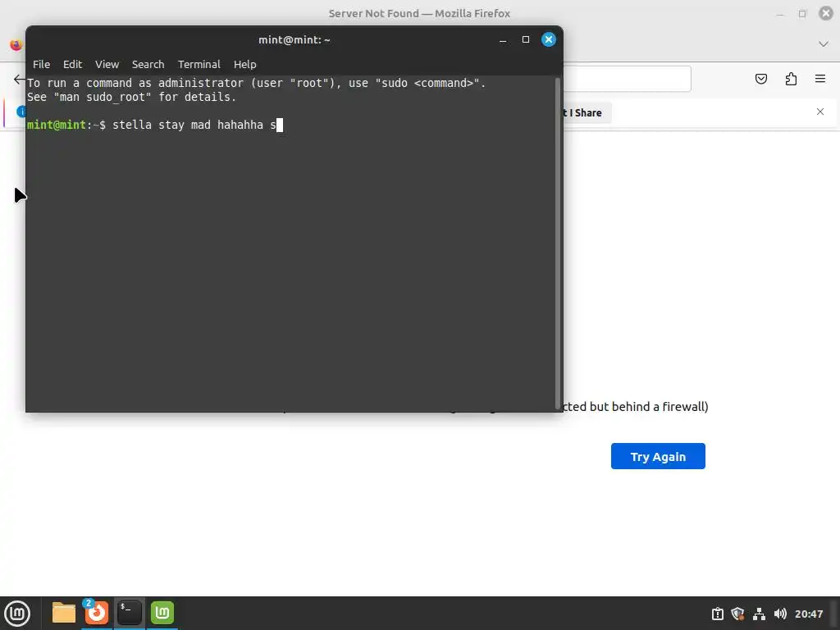Open the Help menu in Terminal
840x630 pixels.
244,64
